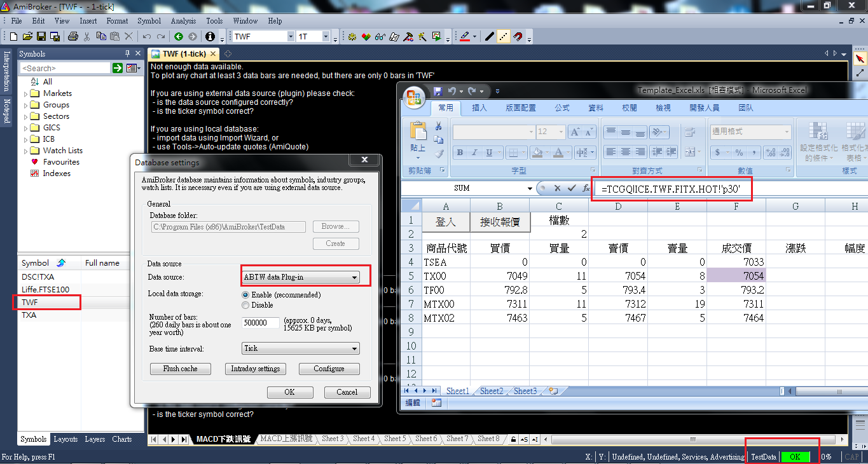The width and height of the screenshot is (868, 464).
Task: Click the green Back arrow icon
Action: [x=179, y=37]
